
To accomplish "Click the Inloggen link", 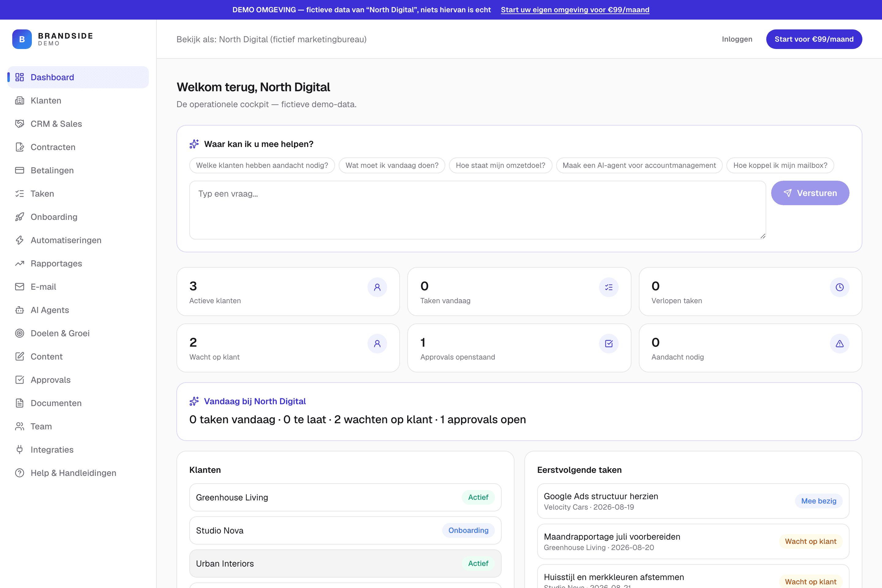I will [x=737, y=39].
